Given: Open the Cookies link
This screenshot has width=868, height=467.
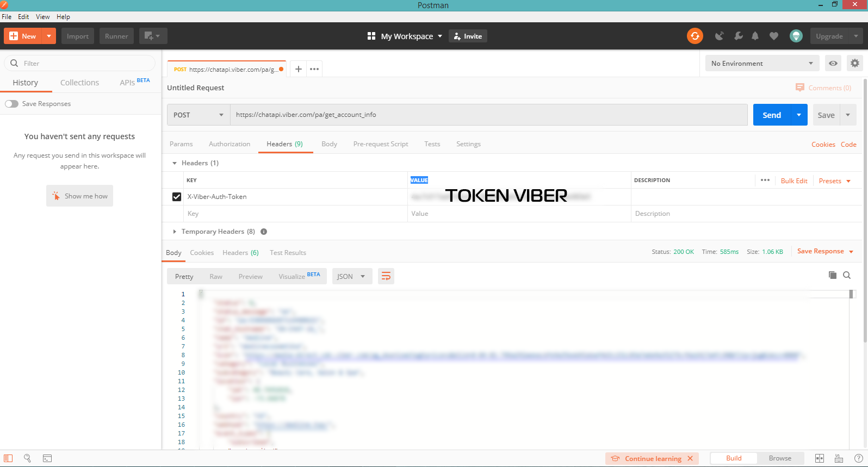Looking at the screenshot, I should pyautogui.click(x=823, y=144).
